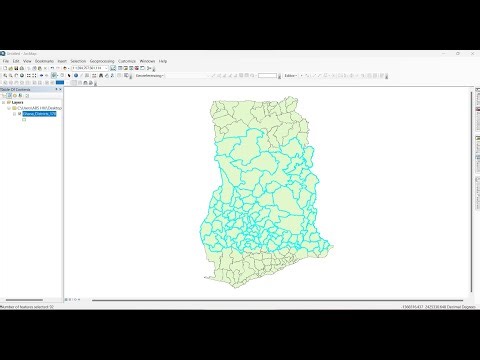Undo the last action

[x=52, y=68]
